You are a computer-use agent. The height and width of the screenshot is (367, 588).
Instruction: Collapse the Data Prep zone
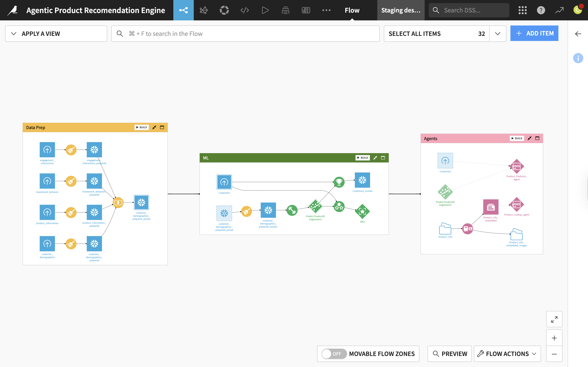point(154,127)
